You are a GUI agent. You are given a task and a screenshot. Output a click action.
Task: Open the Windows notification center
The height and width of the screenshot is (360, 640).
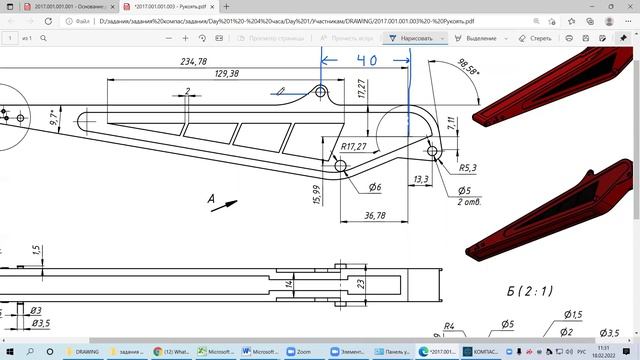click(627, 351)
